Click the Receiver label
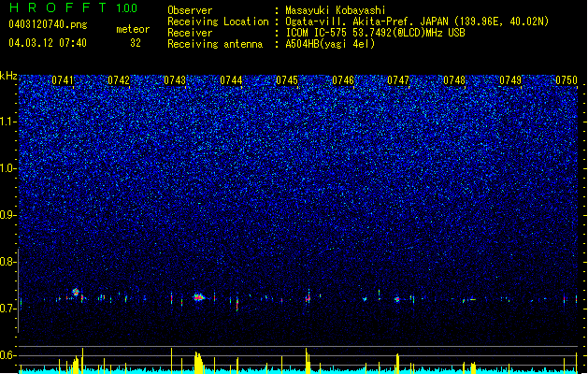 [190, 33]
